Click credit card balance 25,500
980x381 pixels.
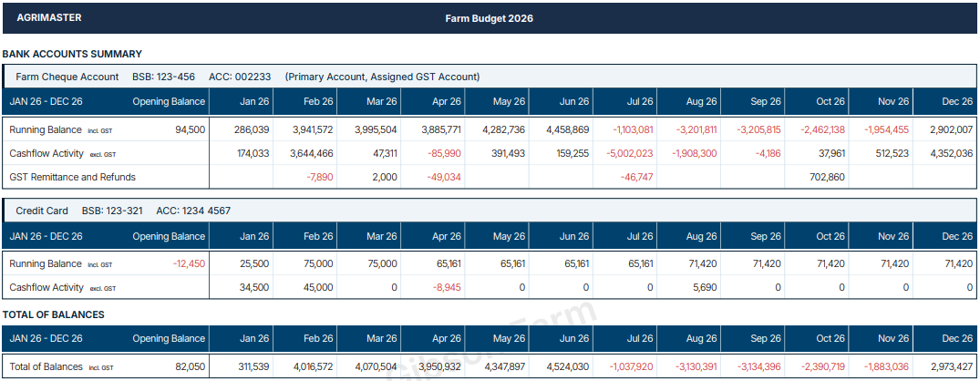point(253,263)
